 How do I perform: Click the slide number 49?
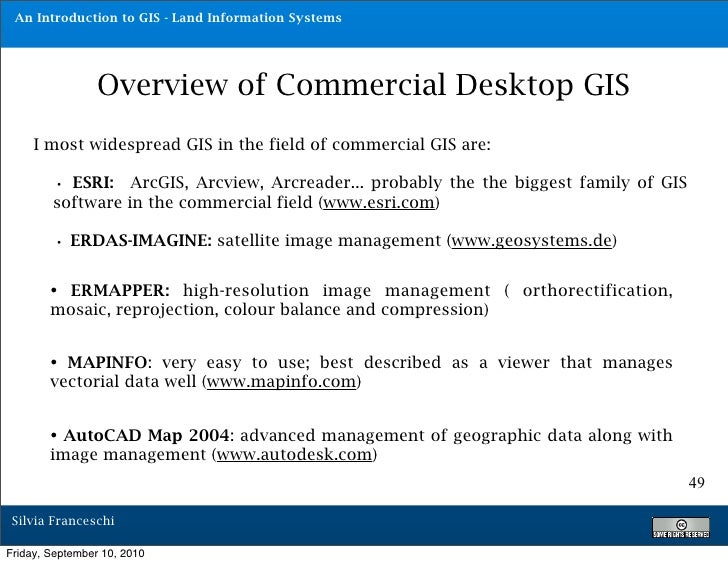click(696, 483)
